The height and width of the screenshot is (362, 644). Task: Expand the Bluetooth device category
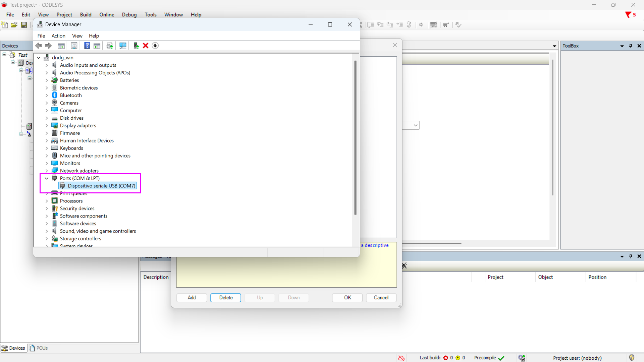point(47,96)
